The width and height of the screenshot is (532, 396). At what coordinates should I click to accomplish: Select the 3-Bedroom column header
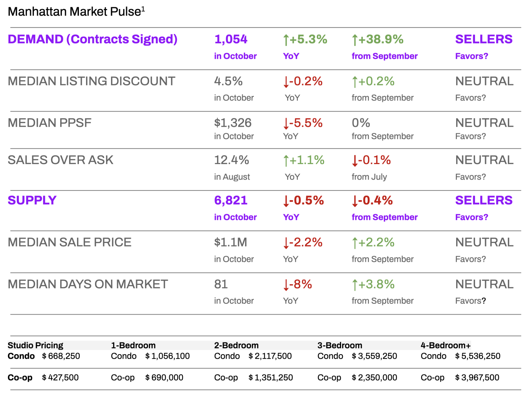[340, 345]
